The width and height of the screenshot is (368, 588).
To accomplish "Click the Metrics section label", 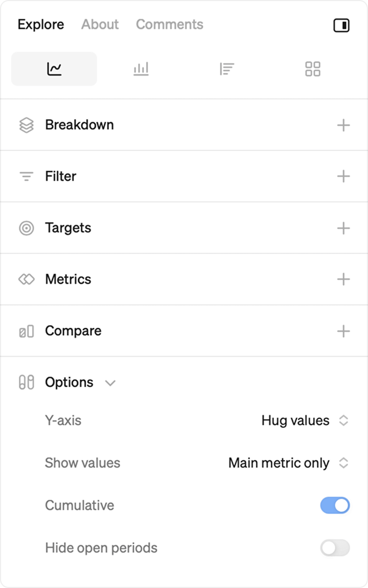I will coord(68,279).
